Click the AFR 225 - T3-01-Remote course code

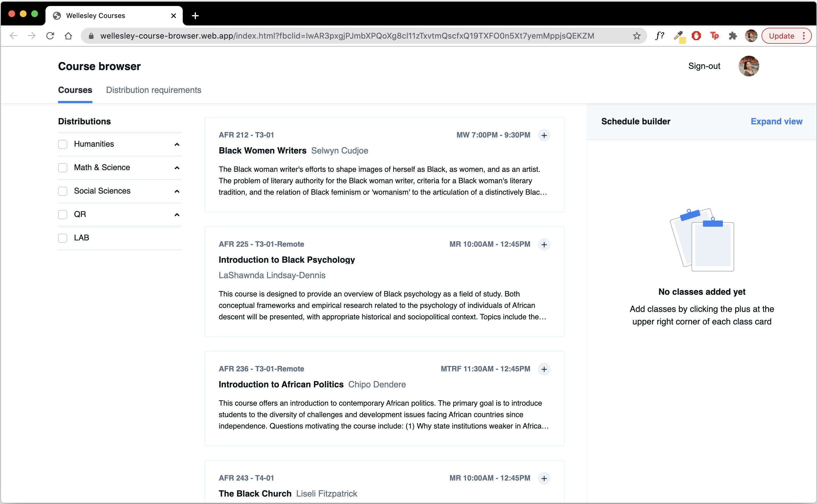pyautogui.click(x=261, y=244)
